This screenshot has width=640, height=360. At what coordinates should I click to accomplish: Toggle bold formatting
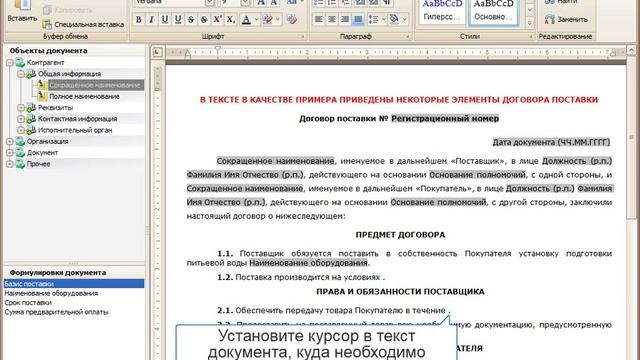[x=139, y=19]
